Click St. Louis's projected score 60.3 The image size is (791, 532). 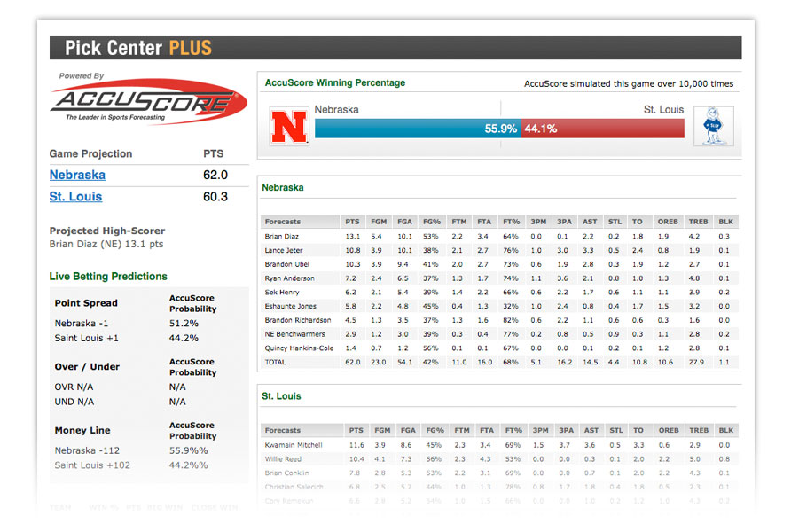point(215,197)
